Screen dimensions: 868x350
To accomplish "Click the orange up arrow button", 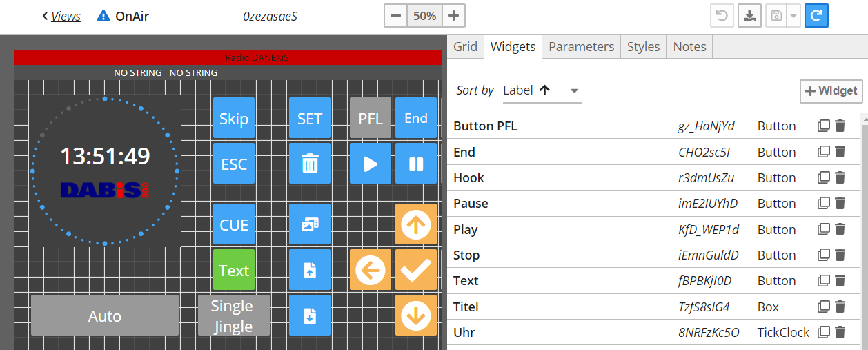I will point(416,224).
